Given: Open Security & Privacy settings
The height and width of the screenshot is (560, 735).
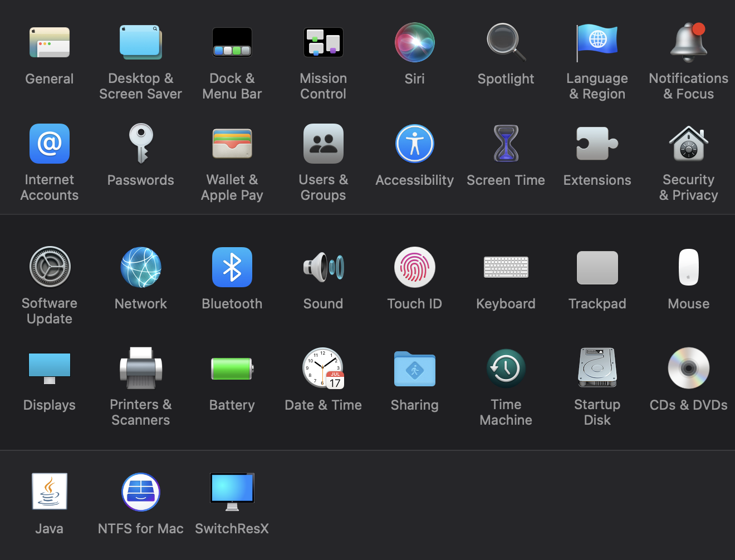Looking at the screenshot, I should tap(689, 144).
